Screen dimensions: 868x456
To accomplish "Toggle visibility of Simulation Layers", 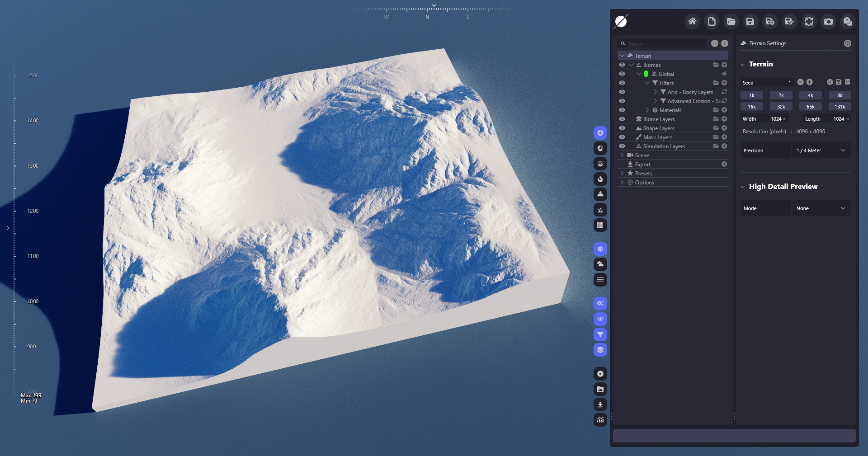I will [x=622, y=146].
